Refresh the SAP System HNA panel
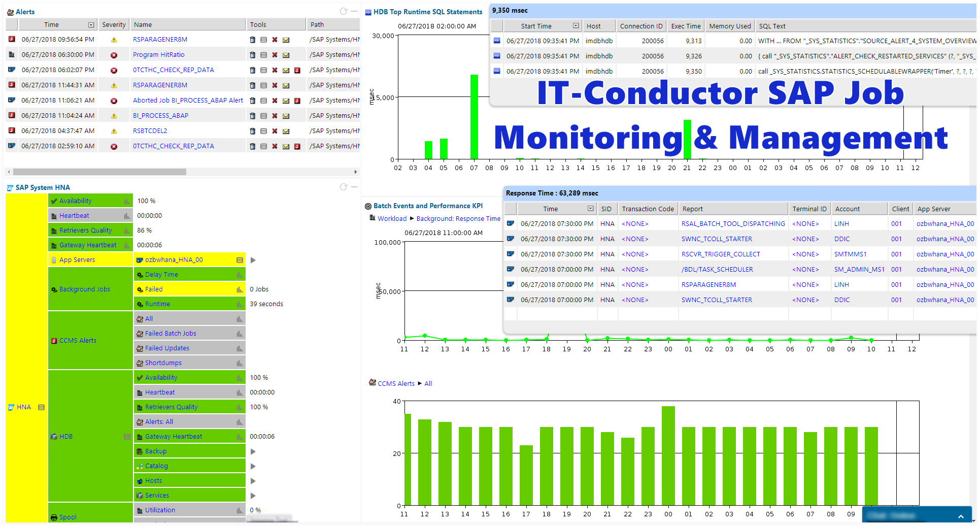 coord(345,187)
